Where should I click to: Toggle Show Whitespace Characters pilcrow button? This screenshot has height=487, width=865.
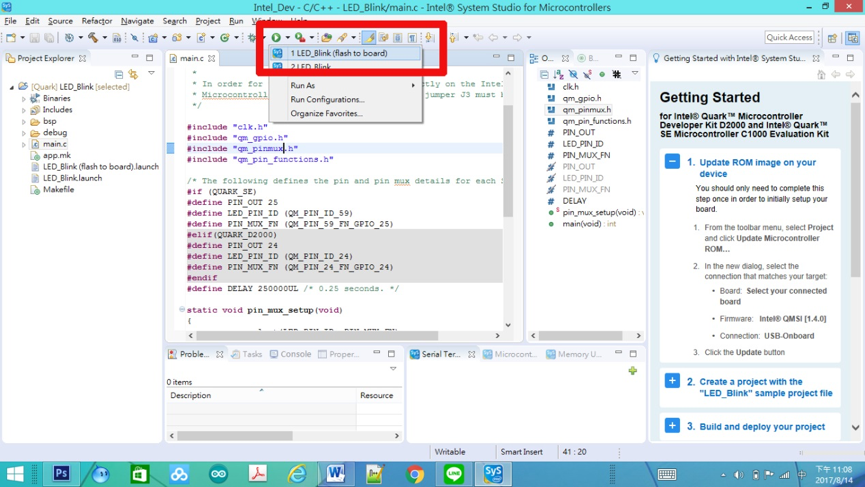click(x=412, y=38)
